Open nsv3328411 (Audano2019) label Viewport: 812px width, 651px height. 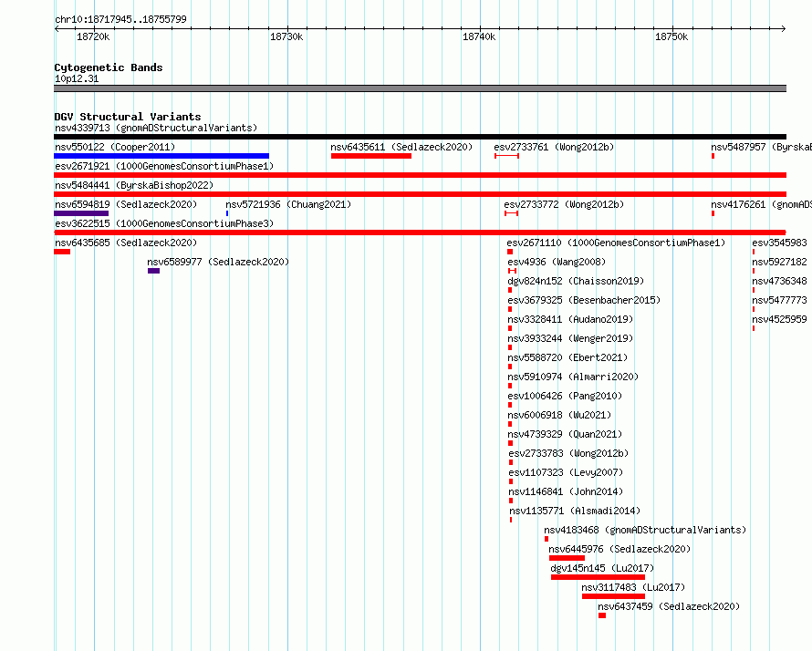click(570, 319)
